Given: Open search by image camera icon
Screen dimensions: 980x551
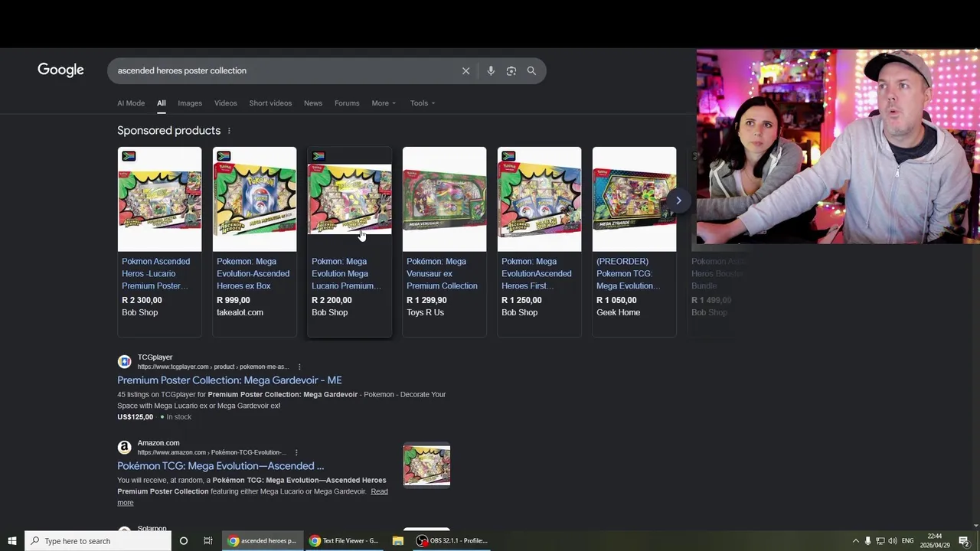Looking at the screenshot, I should click(x=511, y=70).
